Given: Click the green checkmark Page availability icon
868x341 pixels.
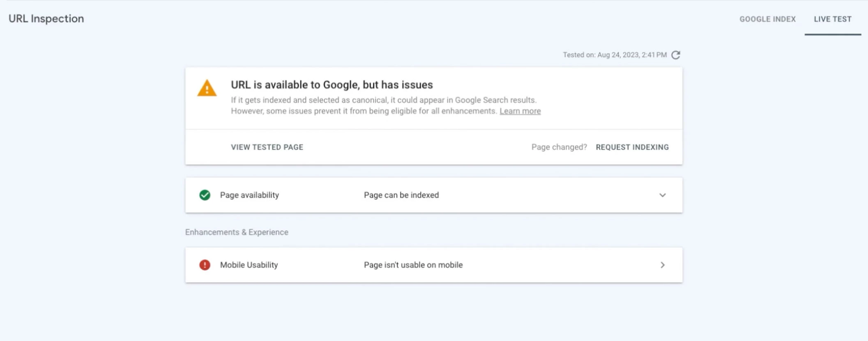Looking at the screenshot, I should tap(205, 195).
